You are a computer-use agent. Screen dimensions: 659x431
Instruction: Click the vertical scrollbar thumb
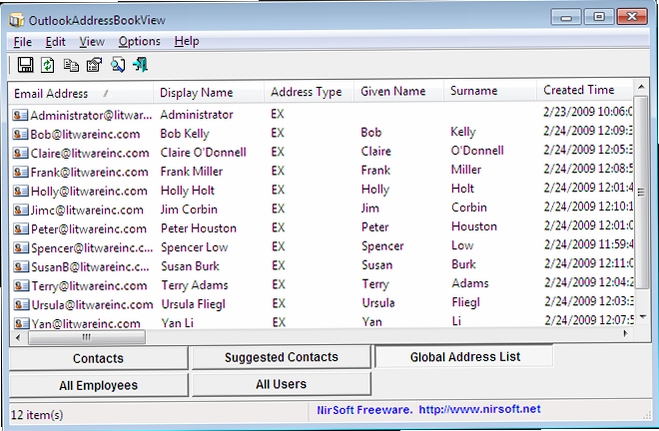(x=641, y=192)
